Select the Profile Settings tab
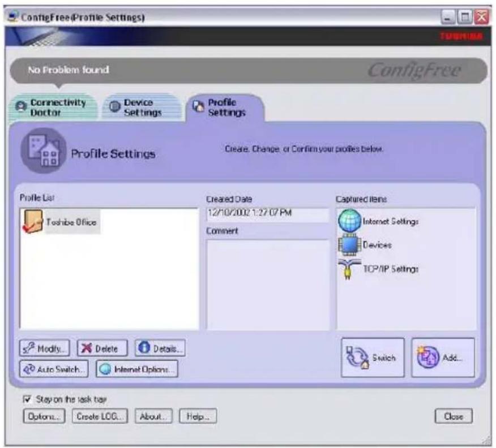The image size is (496, 448). (x=225, y=107)
